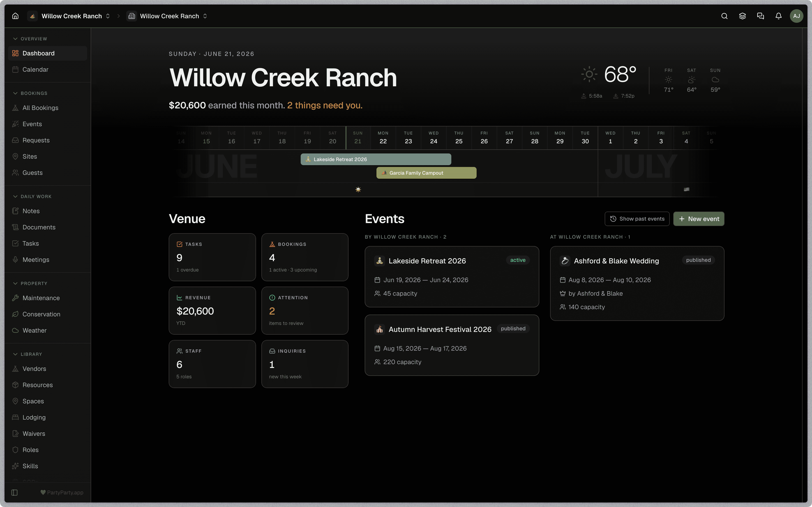Image resolution: width=812 pixels, height=507 pixels.
Task: Click the Lakeside Retreat 2026 timeline bar
Action: [x=376, y=159]
